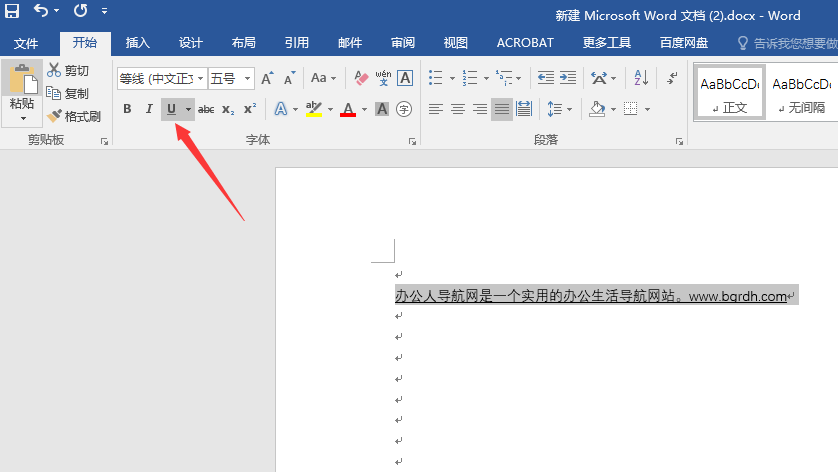The height and width of the screenshot is (472, 838).
Task: Switch to the 设计 tab
Action: [x=190, y=43]
